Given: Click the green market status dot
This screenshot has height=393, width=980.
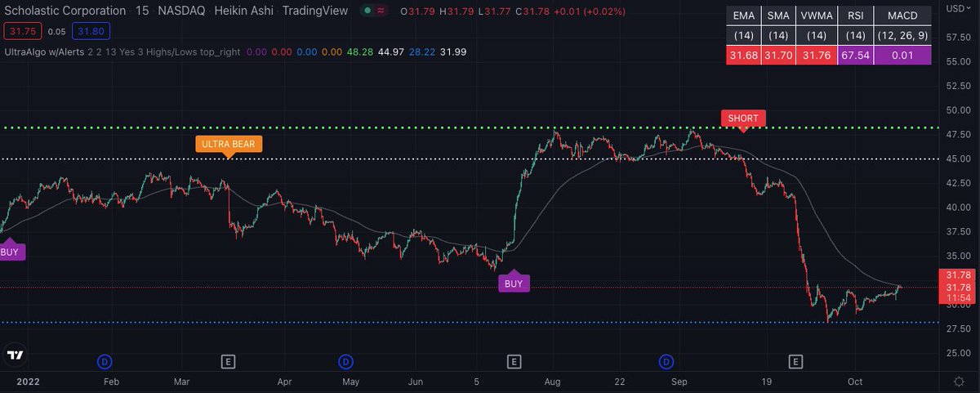Looking at the screenshot, I should (369, 11).
